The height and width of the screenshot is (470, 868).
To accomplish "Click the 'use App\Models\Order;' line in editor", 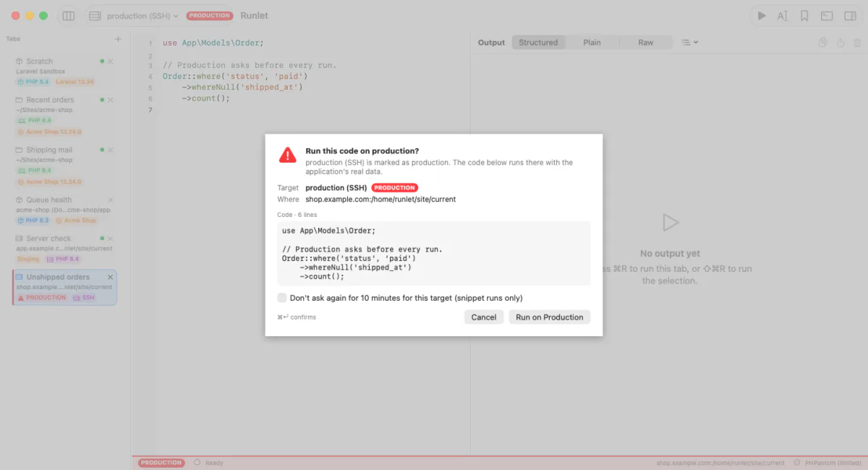I will pyautogui.click(x=213, y=43).
